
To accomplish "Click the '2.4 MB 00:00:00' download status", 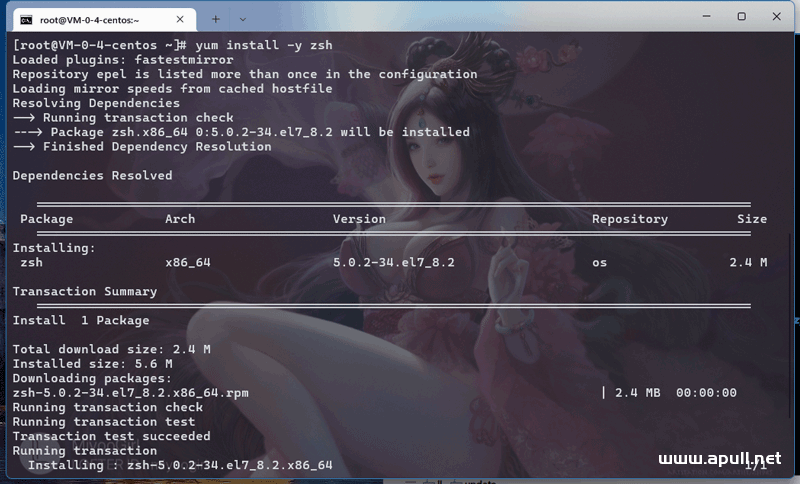I will point(676,393).
